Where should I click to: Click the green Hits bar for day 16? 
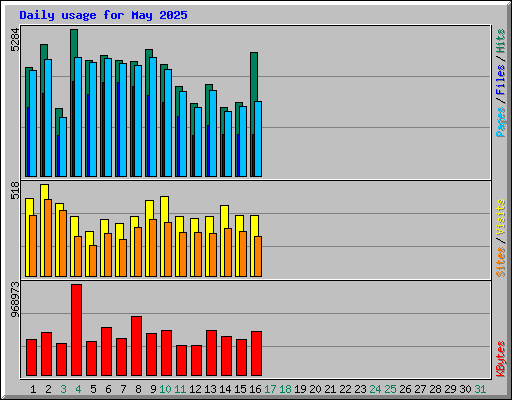click(x=254, y=77)
